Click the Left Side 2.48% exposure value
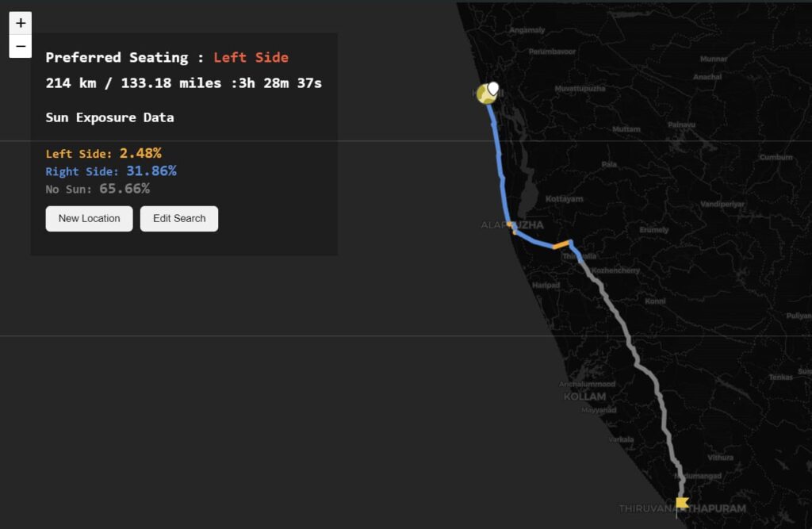This screenshot has width=812, height=529. [140, 153]
